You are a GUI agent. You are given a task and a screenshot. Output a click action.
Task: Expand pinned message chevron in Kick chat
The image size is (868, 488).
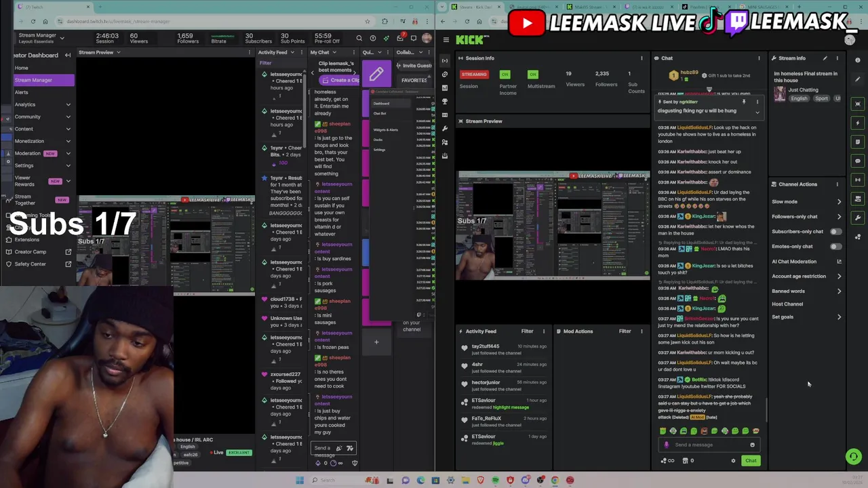click(x=757, y=111)
